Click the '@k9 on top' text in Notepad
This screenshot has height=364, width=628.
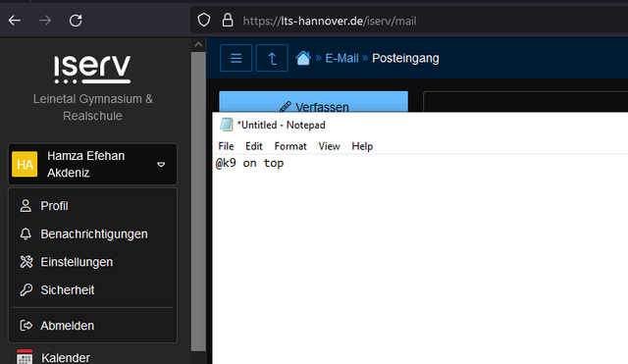[x=249, y=163]
